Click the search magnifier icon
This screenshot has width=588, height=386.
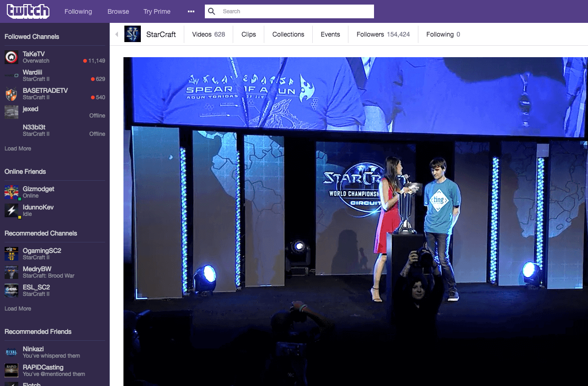point(212,11)
